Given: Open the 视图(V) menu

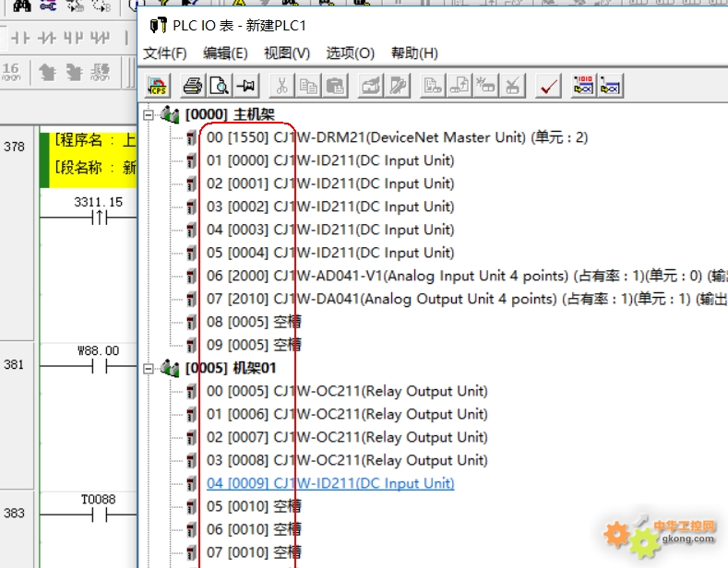Looking at the screenshot, I should (286, 53).
